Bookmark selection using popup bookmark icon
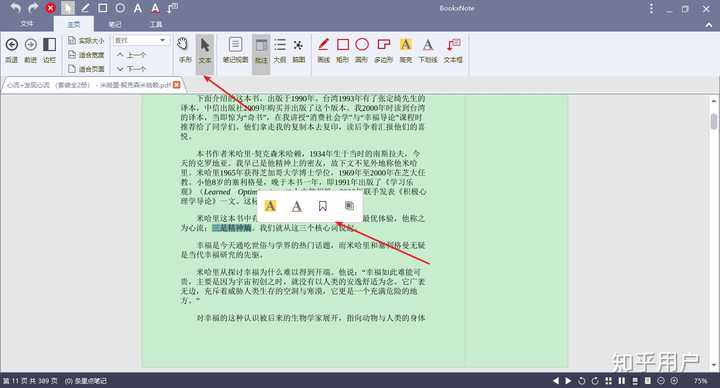 point(323,206)
